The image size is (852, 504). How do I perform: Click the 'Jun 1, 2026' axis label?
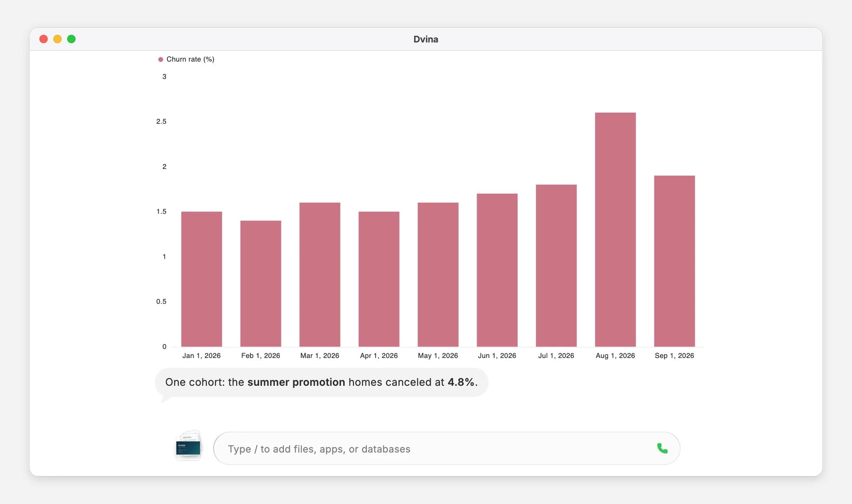[x=497, y=355]
